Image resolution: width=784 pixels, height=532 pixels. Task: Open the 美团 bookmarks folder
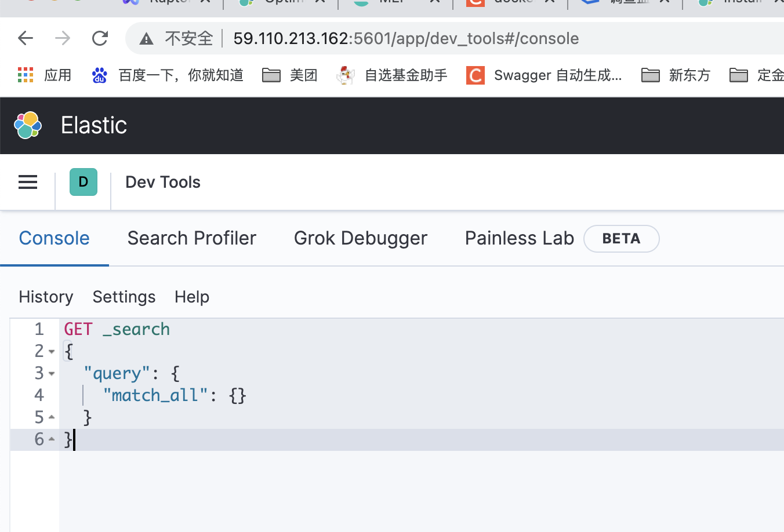point(289,75)
